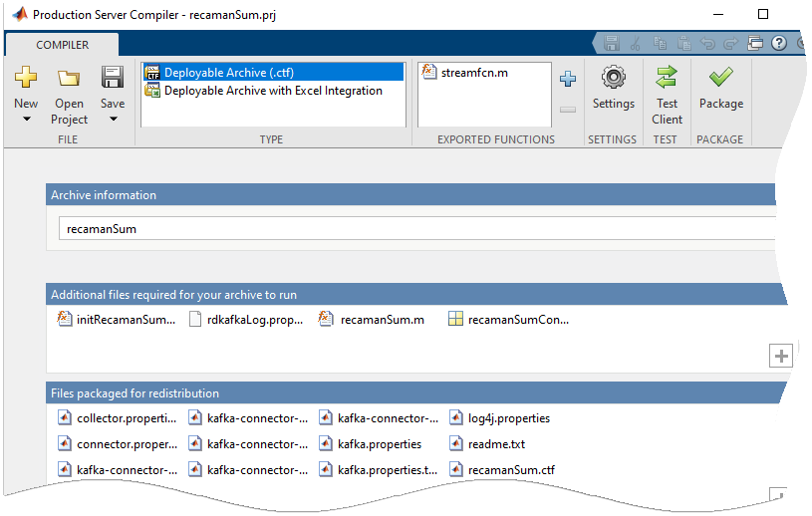This screenshot has width=812, height=516.
Task: Open Settings gear icon
Action: click(x=613, y=79)
